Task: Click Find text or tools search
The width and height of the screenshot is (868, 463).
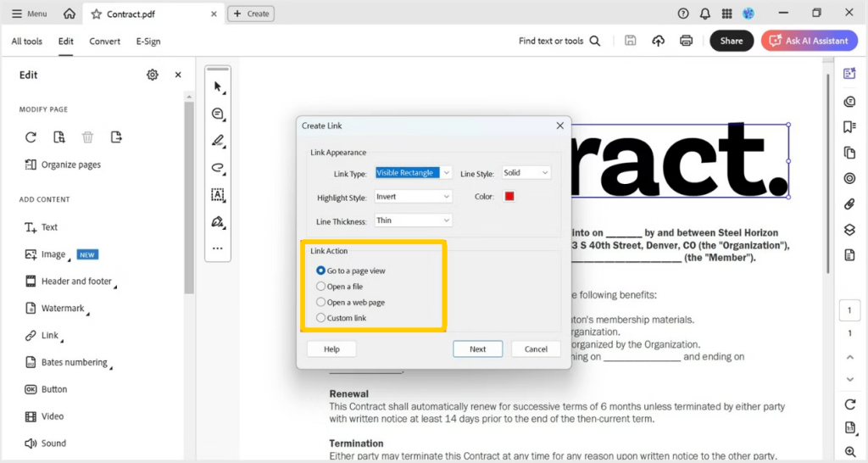Action: pos(559,41)
